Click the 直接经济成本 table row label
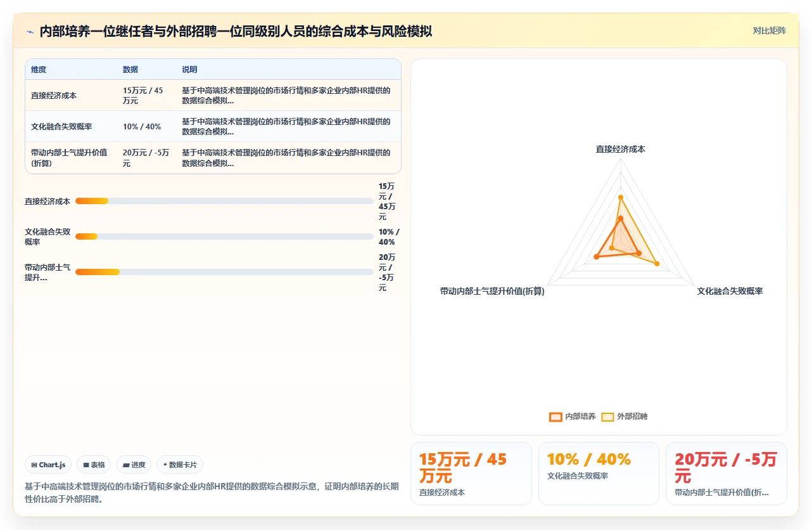Screen dimensions: 812x530 (x=54, y=96)
